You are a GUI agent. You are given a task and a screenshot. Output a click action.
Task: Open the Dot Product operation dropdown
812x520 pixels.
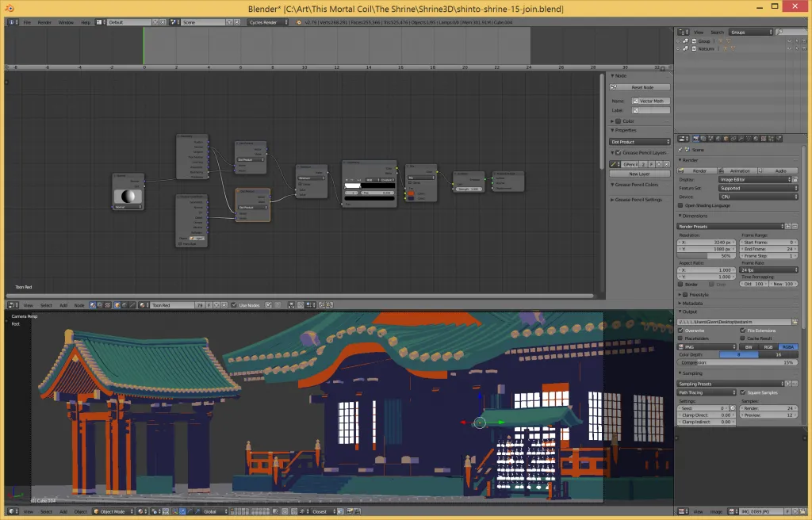coord(640,142)
